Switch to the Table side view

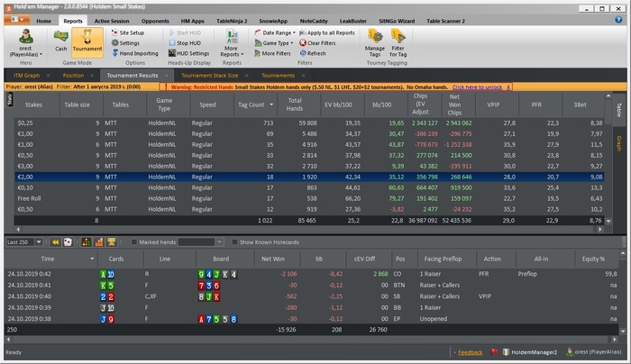(619, 110)
